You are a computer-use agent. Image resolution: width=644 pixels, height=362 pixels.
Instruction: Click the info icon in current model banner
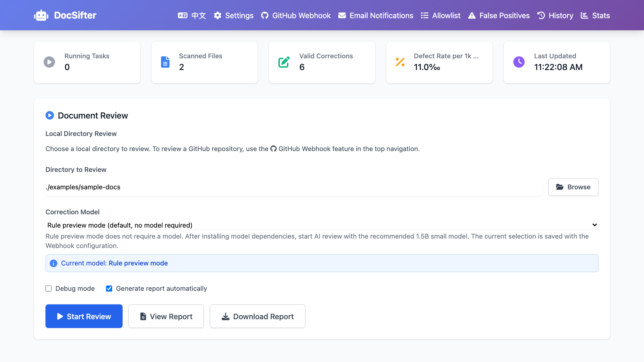tap(53, 263)
